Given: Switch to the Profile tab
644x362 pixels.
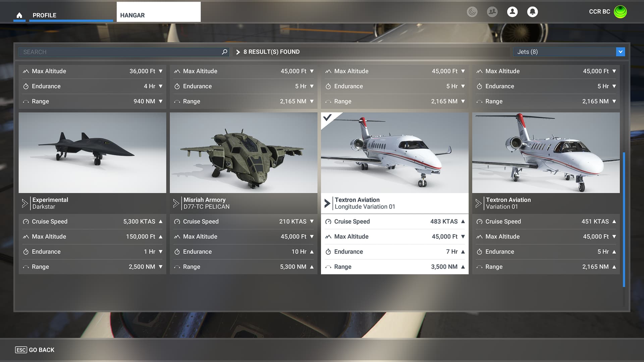Looking at the screenshot, I should coord(44,15).
